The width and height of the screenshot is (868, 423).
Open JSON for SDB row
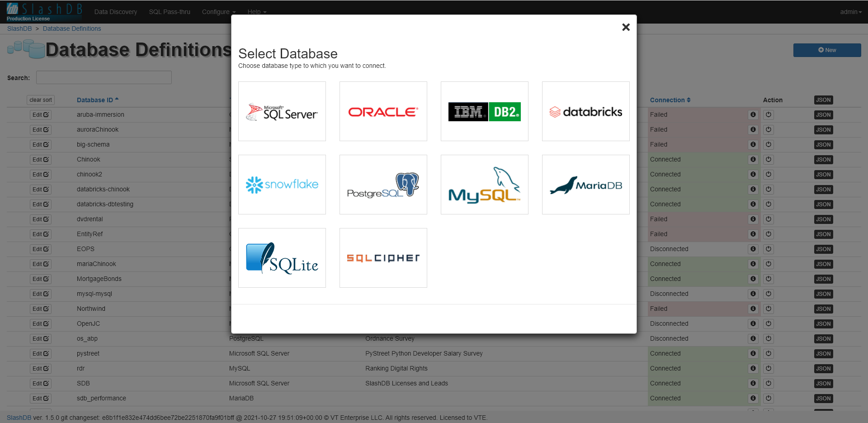point(823,384)
